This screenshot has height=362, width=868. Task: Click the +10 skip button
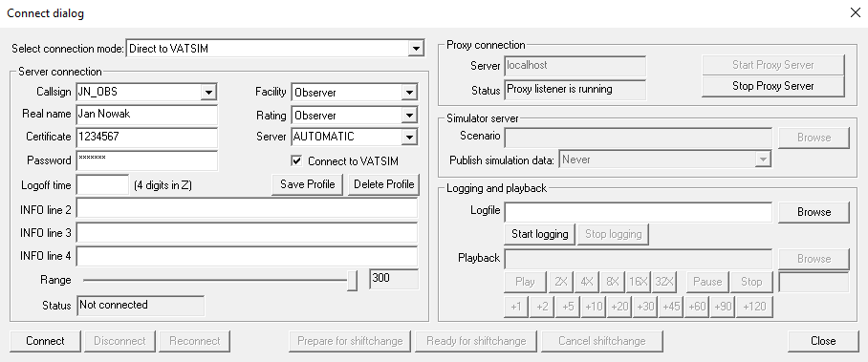594,307
